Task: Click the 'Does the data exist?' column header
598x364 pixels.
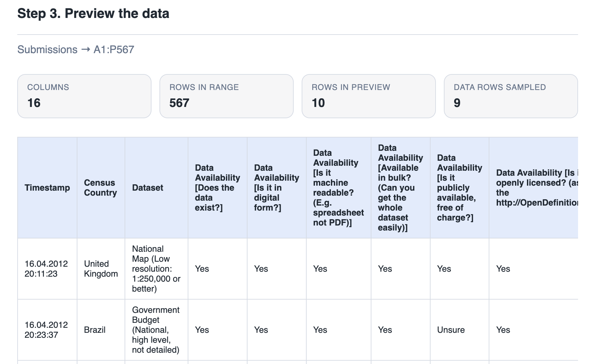Action: 217,188
